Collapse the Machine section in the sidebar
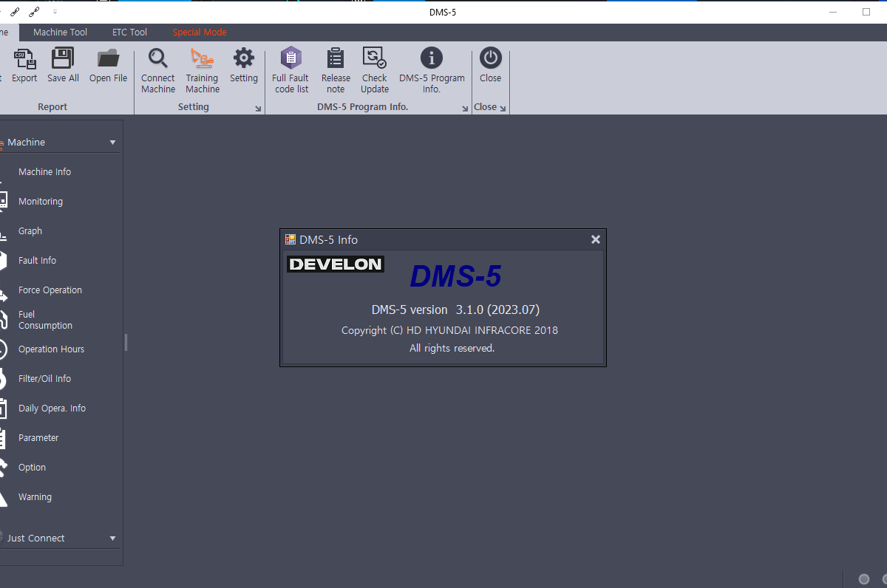887x588 pixels. pos(112,142)
